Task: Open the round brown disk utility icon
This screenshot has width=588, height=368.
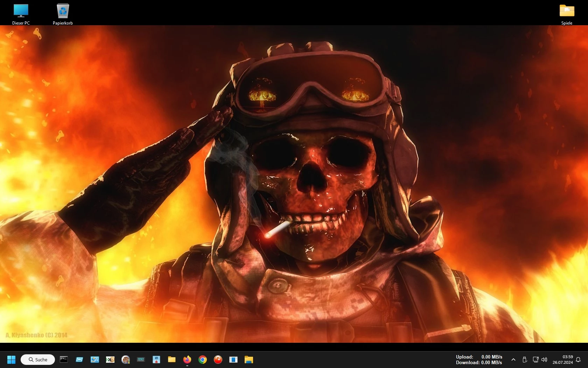Action: click(126, 359)
